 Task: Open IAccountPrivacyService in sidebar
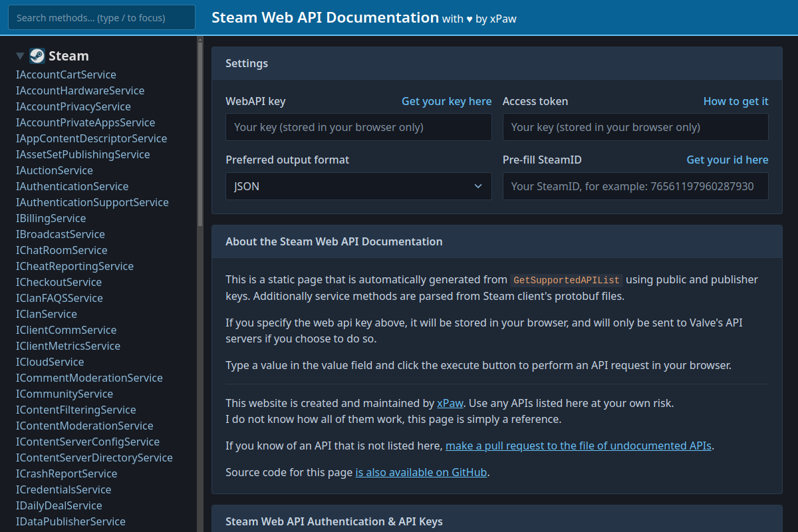[73, 106]
